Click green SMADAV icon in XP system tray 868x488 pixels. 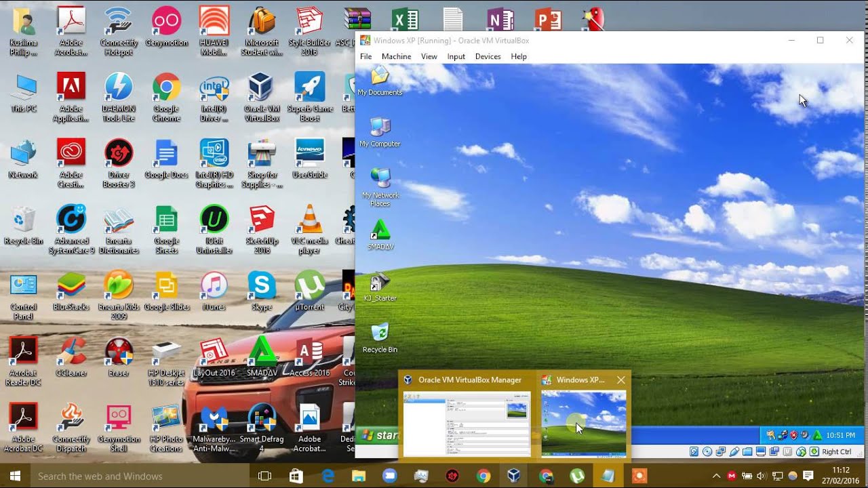coord(817,435)
